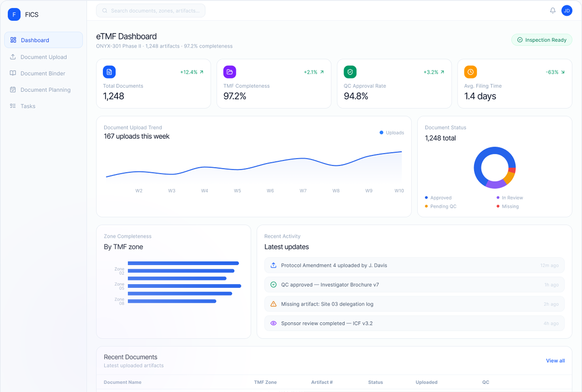
Task: Open Dashboard in the sidebar
Action: (x=43, y=40)
